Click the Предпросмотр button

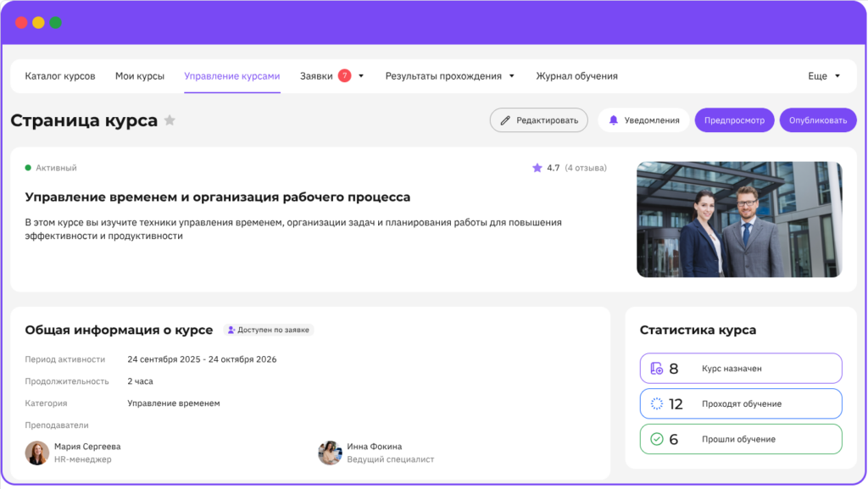tap(735, 120)
